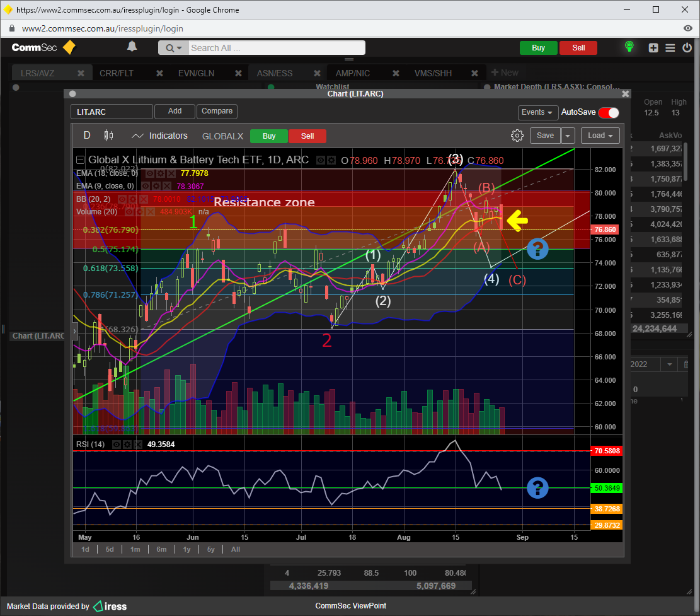Viewport: 700px width, 616px height.
Task: Click Sell in the chart toolbar
Action: tap(307, 136)
